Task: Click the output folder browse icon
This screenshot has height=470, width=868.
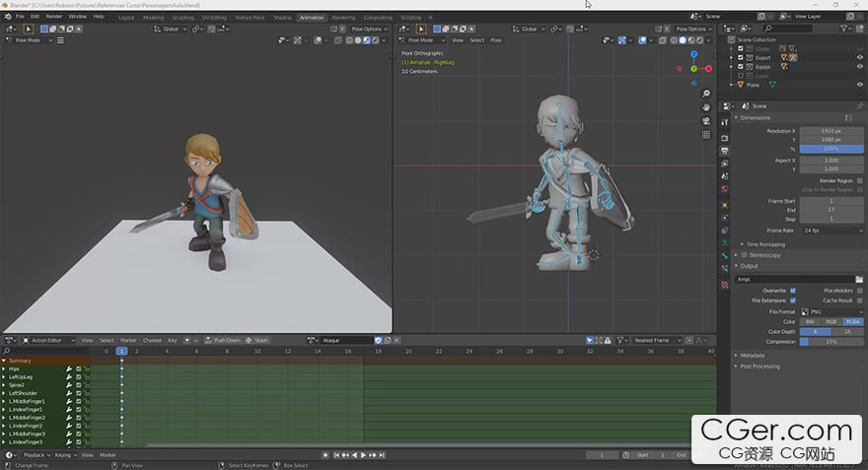Action: pyautogui.click(x=859, y=279)
